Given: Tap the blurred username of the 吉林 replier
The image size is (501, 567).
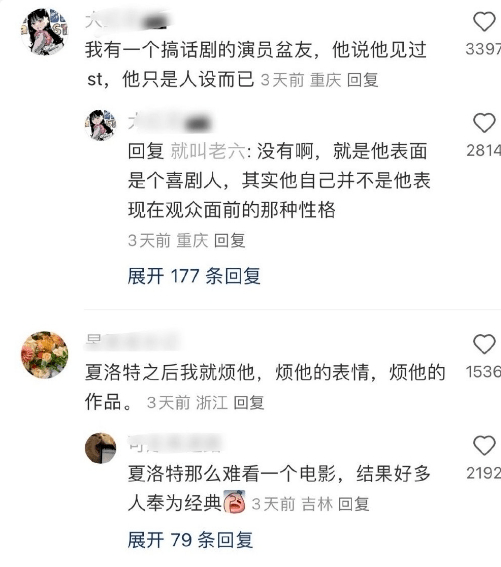Looking at the screenshot, I should pyautogui.click(x=175, y=443).
